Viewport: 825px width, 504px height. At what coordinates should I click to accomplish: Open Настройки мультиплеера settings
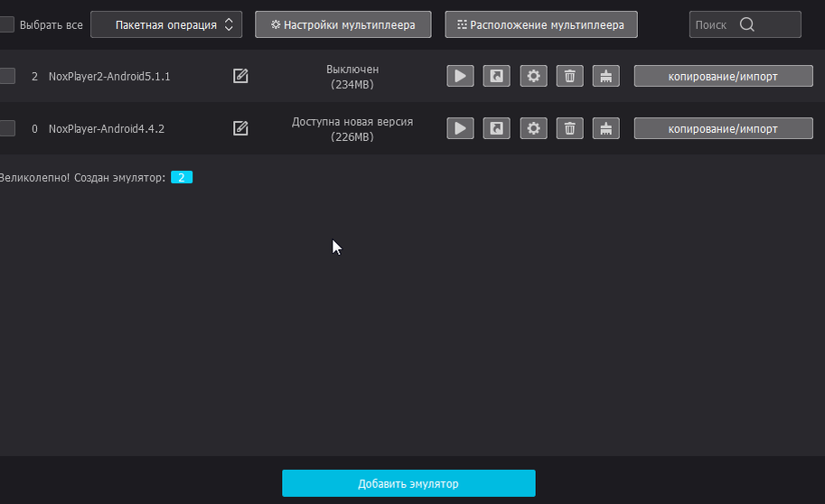pyautogui.click(x=343, y=24)
